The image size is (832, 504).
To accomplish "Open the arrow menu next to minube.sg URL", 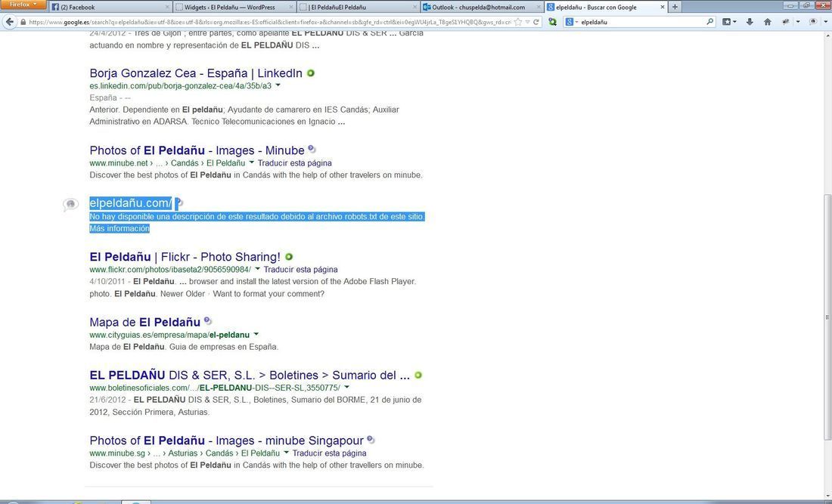I will 286,453.
